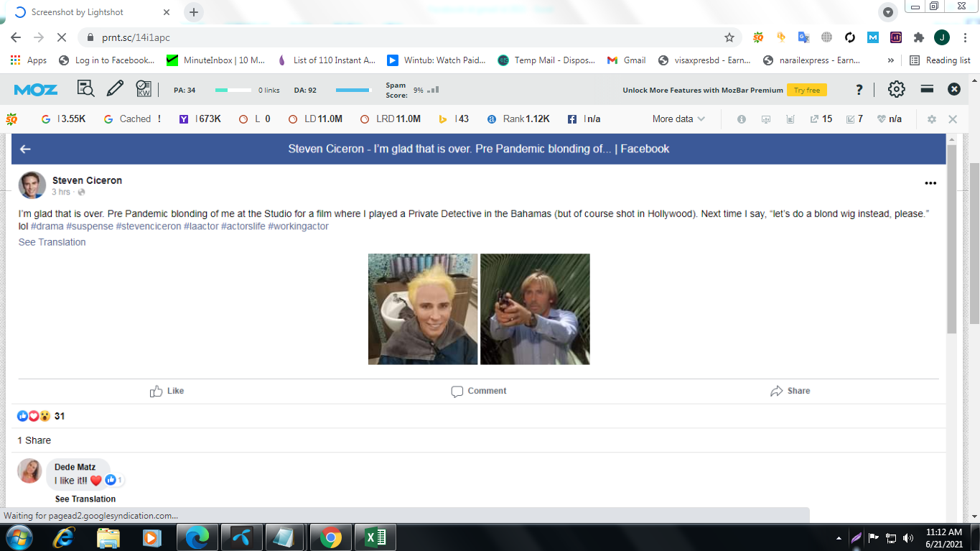Viewport: 980px width, 551px height.
Task: Open MozBar settings gear
Action: (x=896, y=88)
